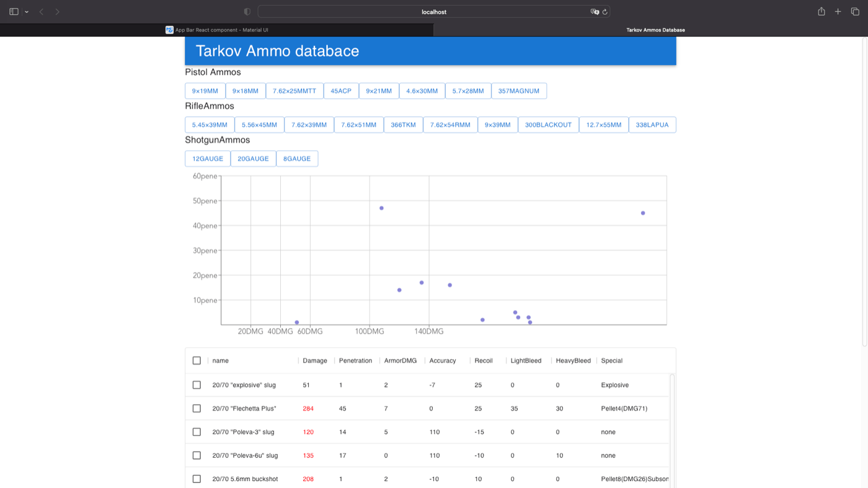This screenshot has width=868, height=488.
Task: Sort by the ArmorDMG column header
Action: tap(401, 360)
